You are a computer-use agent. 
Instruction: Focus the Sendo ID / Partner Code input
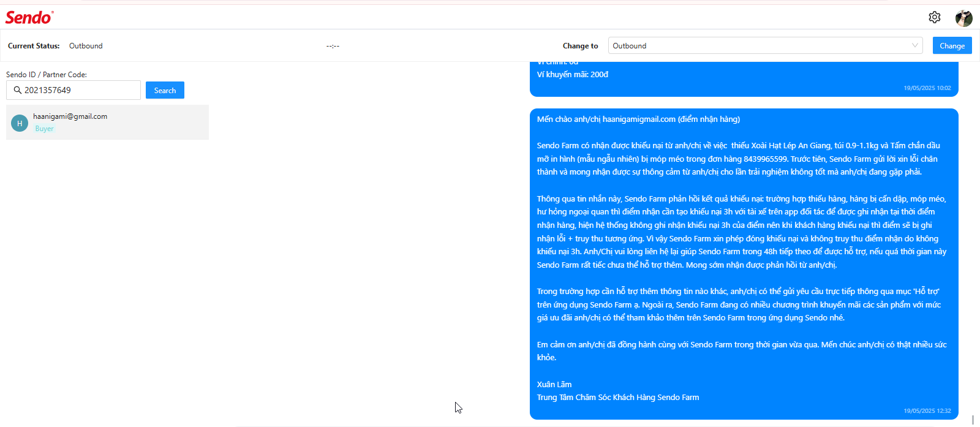(73, 90)
